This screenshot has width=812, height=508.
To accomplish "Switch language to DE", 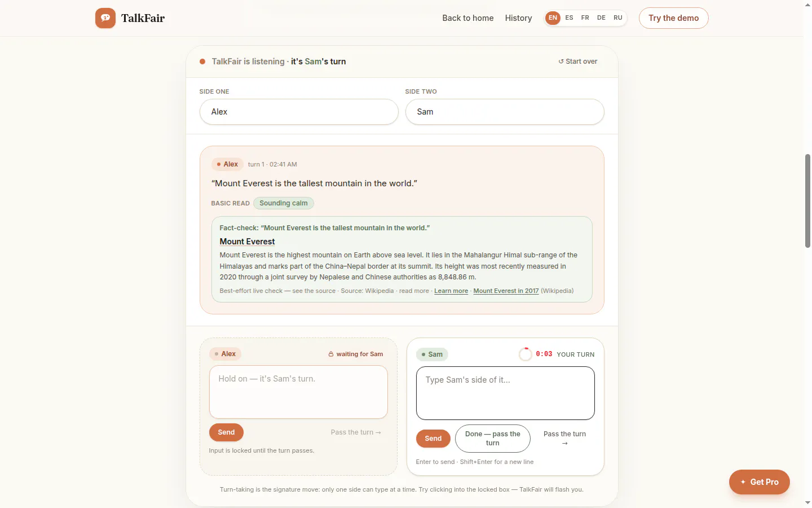I will pos(602,18).
